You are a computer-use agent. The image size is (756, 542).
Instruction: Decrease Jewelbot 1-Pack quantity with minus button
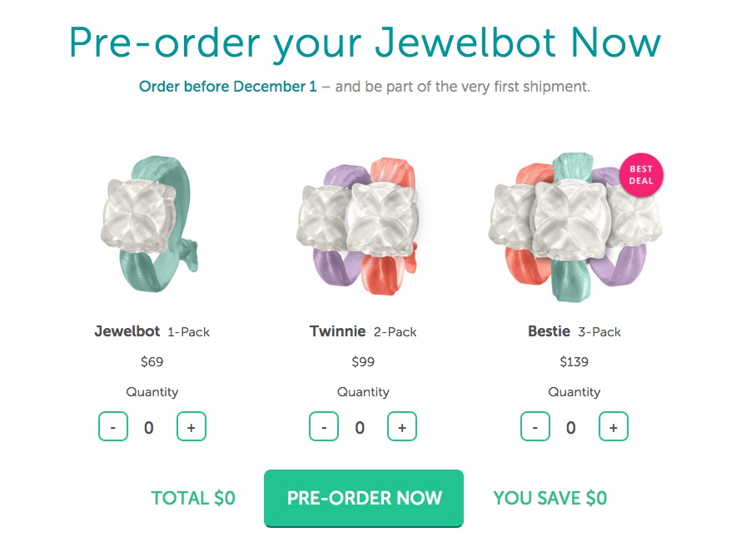(113, 427)
